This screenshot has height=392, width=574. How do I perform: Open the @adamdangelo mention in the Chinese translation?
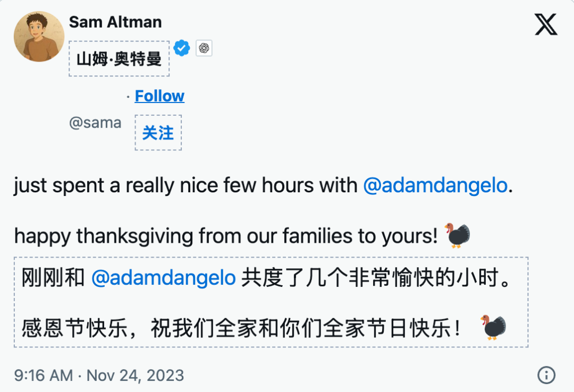[x=163, y=278]
